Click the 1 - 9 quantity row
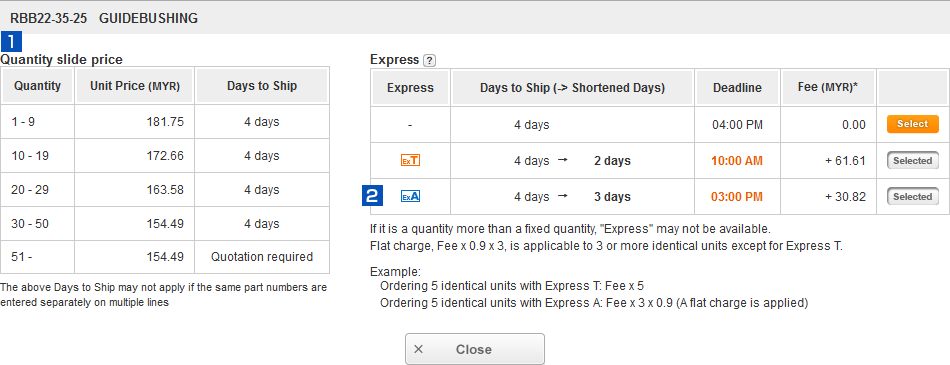 (165, 122)
